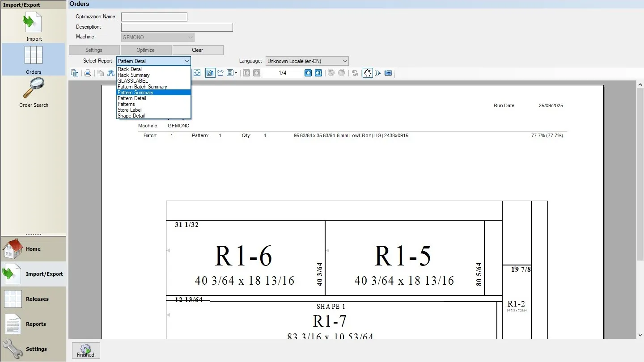Refresh the report preview
The width and height of the screenshot is (644, 362).
point(355,73)
